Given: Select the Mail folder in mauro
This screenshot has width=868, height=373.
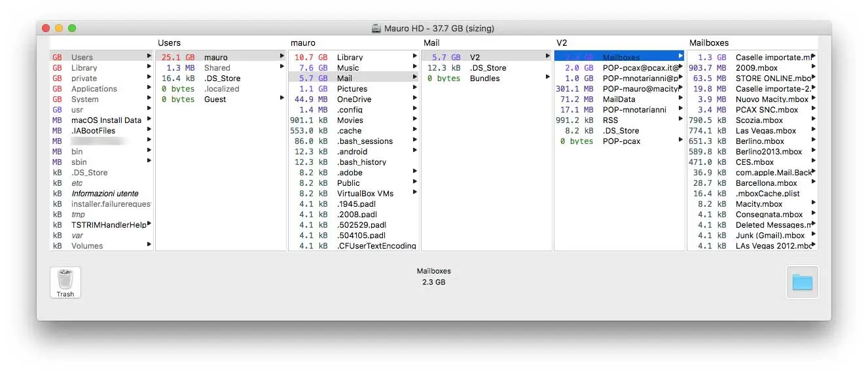Looking at the screenshot, I should click(353, 79).
